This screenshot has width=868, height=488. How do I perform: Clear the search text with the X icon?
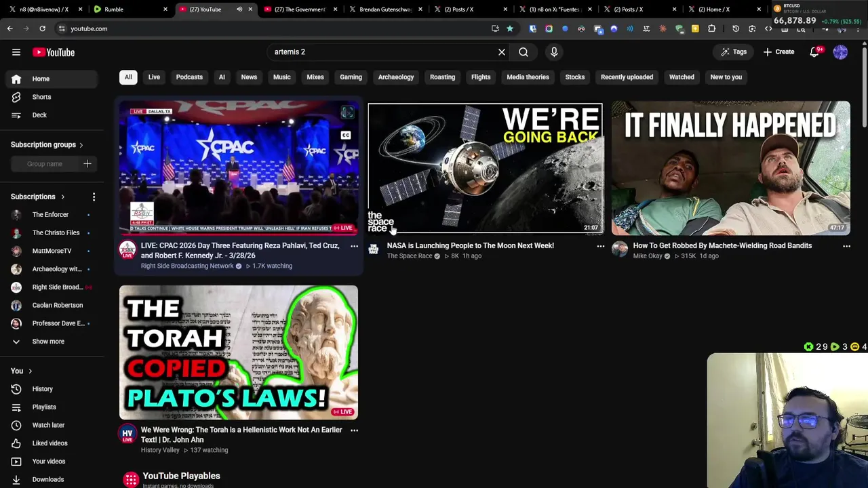tap(502, 52)
